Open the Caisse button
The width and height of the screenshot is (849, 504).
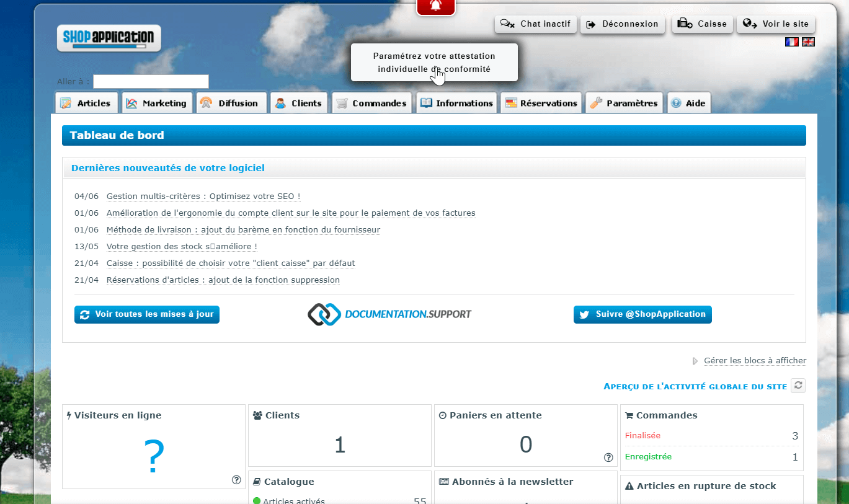pyautogui.click(x=703, y=24)
